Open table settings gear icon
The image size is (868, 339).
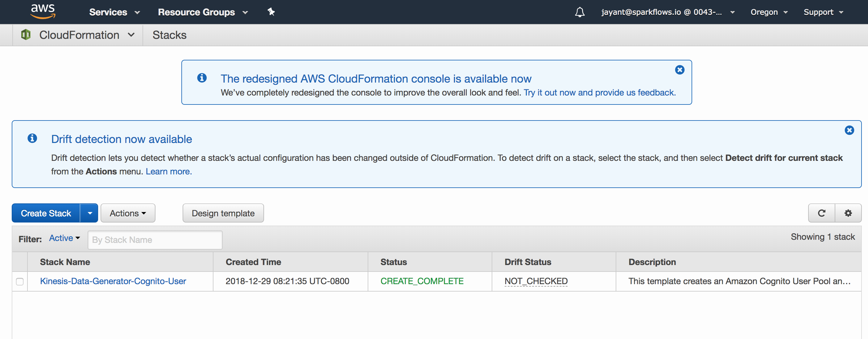pyautogui.click(x=848, y=213)
